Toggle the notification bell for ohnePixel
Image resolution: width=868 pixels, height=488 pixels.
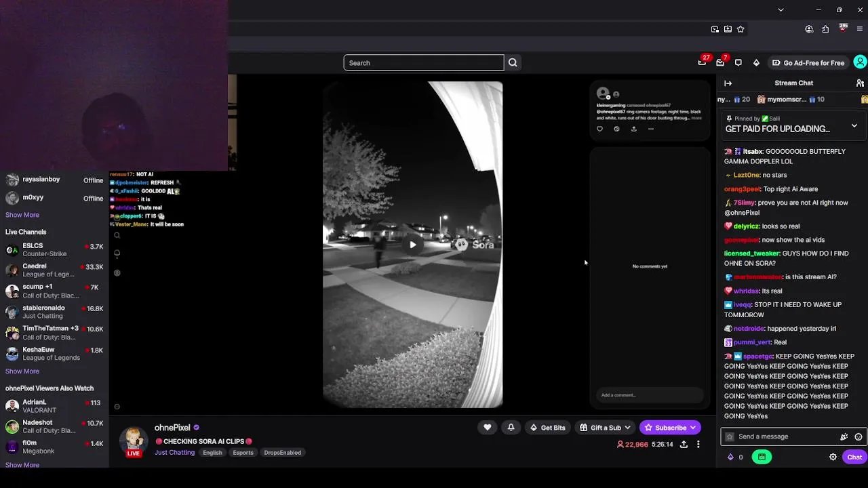(x=511, y=427)
